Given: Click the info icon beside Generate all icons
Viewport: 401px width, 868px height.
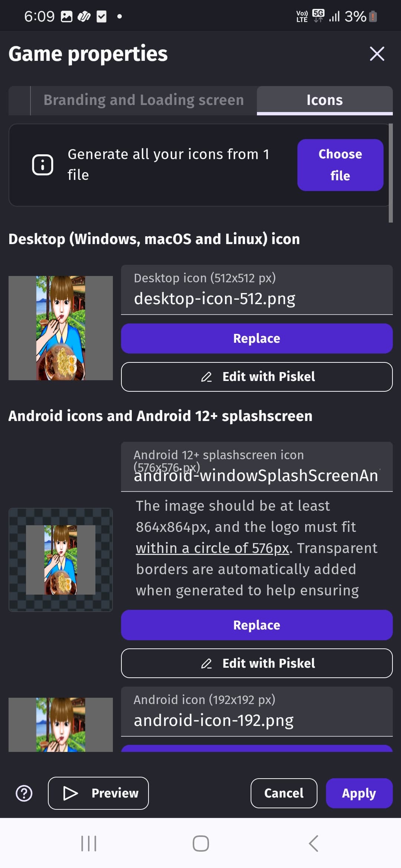Looking at the screenshot, I should click(43, 165).
